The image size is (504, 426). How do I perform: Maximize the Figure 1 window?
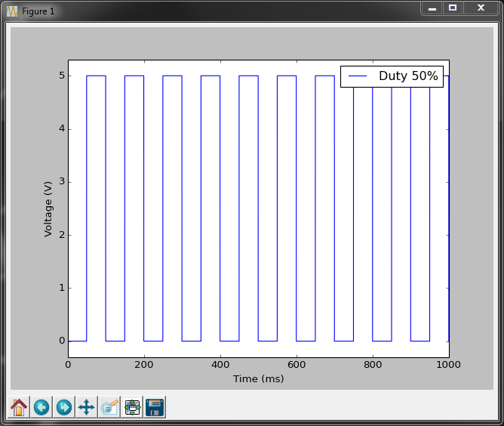(x=453, y=8)
